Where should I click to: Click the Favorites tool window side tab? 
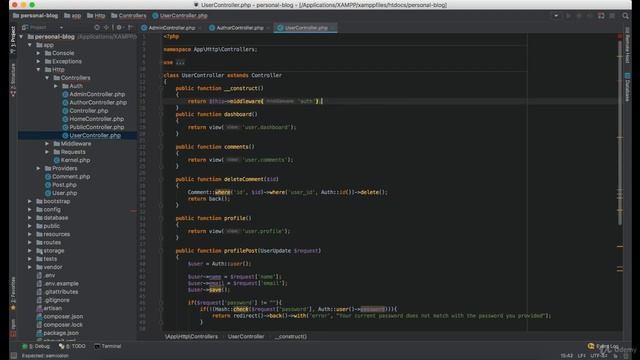pyautogui.click(x=13, y=294)
